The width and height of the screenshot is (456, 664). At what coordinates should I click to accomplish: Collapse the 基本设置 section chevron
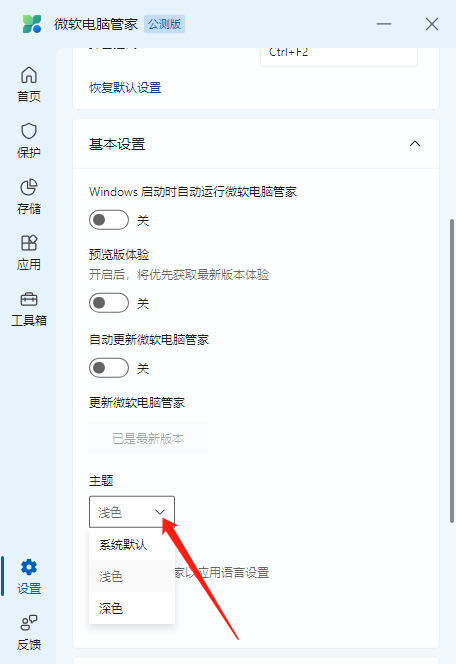click(x=415, y=144)
